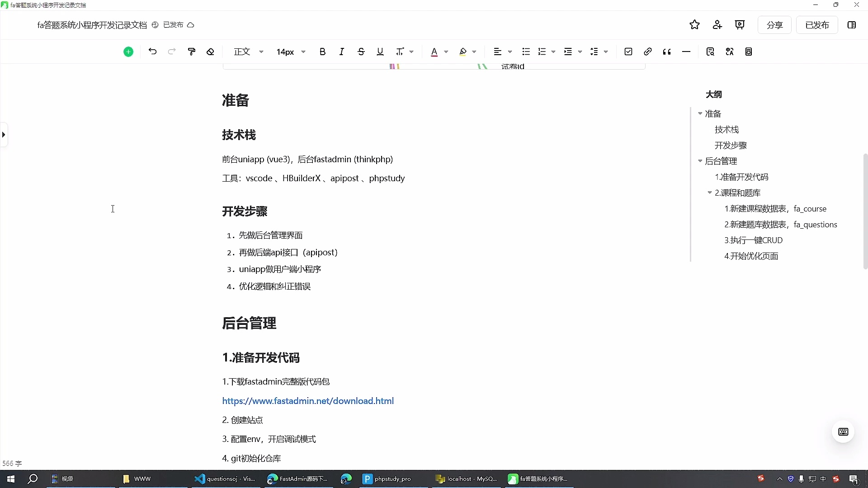Select the format painter tool
This screenshot has height=488, width=868.
pyautogui.click(x=192, y=52)
